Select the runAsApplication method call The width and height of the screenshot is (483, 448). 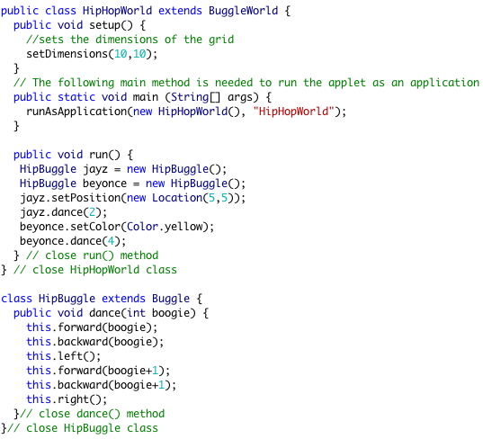[186, 112]
